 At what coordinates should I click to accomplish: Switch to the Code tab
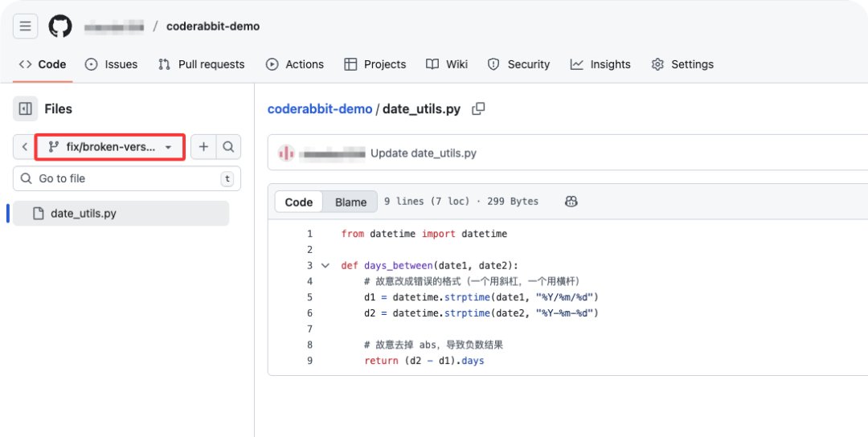click(x=43, y=64)
